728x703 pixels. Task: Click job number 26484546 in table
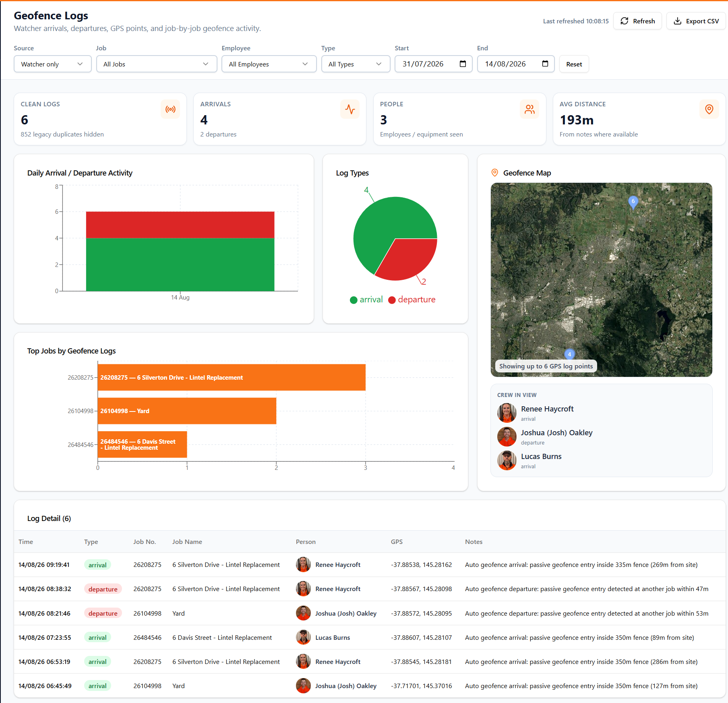click(x=147, y=637)
